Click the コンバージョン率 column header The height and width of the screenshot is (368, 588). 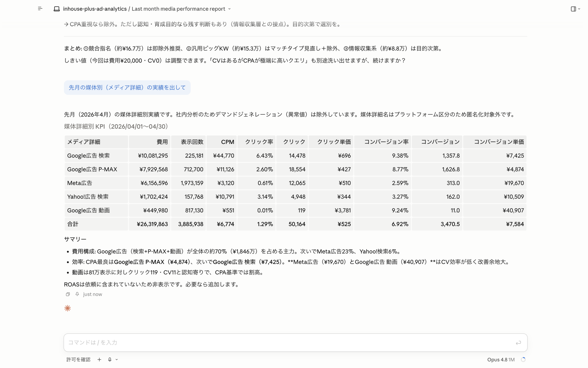(382, 142)
